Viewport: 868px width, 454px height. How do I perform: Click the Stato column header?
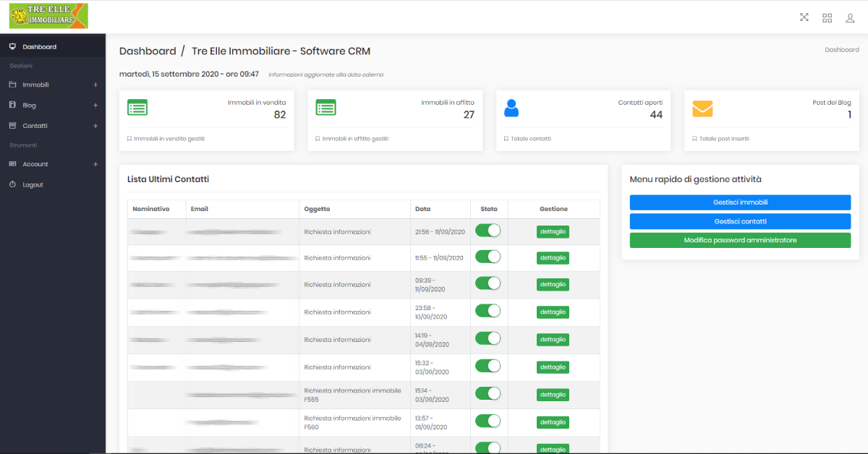tap(489, 209)
